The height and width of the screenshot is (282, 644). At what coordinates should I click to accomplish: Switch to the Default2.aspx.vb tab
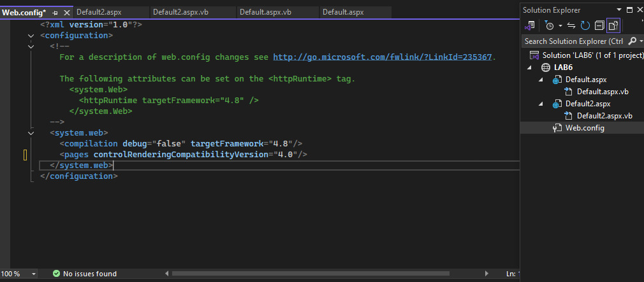click(x=180, y=12)
